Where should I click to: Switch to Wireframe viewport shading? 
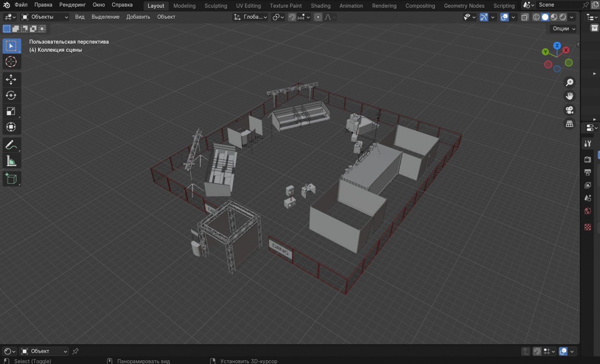click(x=536, y=17)
